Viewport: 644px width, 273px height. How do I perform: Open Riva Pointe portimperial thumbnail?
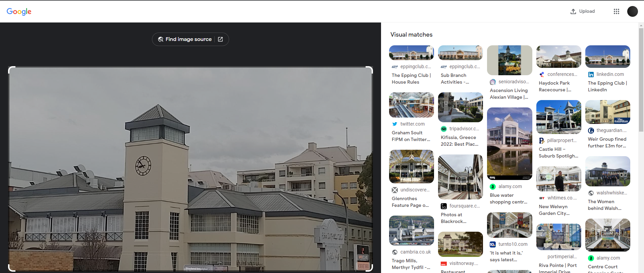coord(559,237)
